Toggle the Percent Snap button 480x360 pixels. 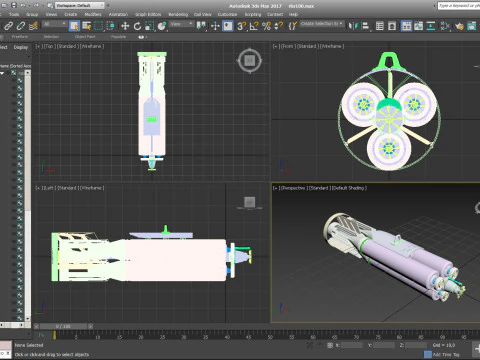(x=266, y=26)
